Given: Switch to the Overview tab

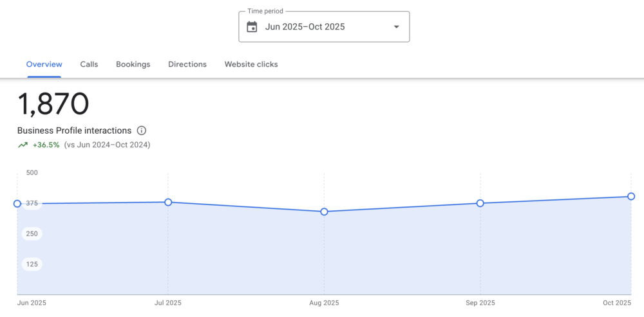Looking at the screenshot, I should click(44, 64).
